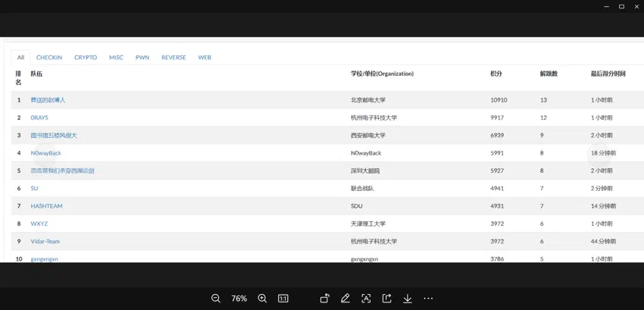
Task: Select score value 5991
Action: point(497,153)
